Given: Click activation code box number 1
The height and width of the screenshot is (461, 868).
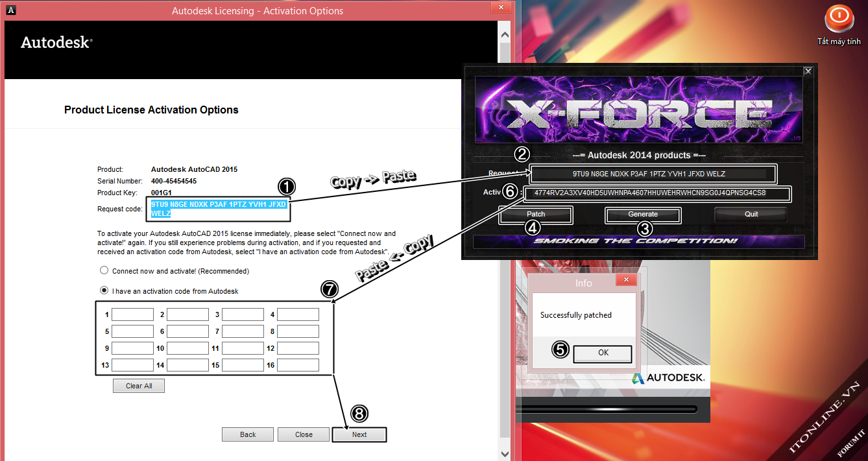Looking at the screenshot, I should pyautogui.click(x=132, y=314).
